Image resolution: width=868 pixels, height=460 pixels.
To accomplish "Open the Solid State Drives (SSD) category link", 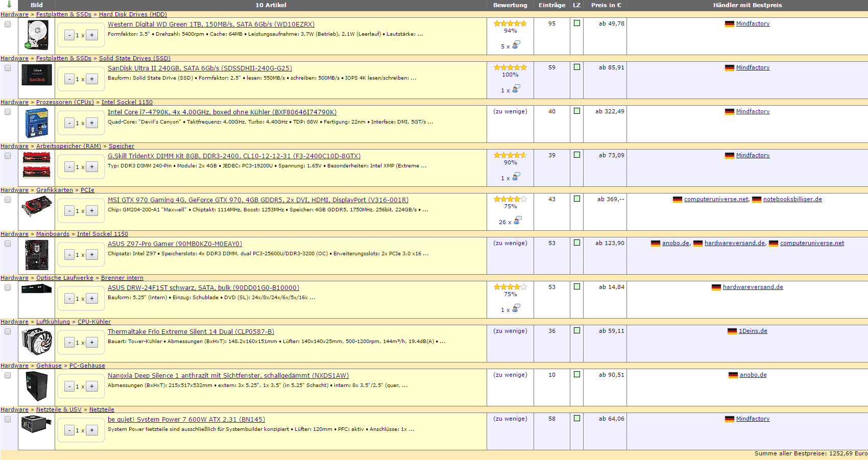I will pos(135,58).
